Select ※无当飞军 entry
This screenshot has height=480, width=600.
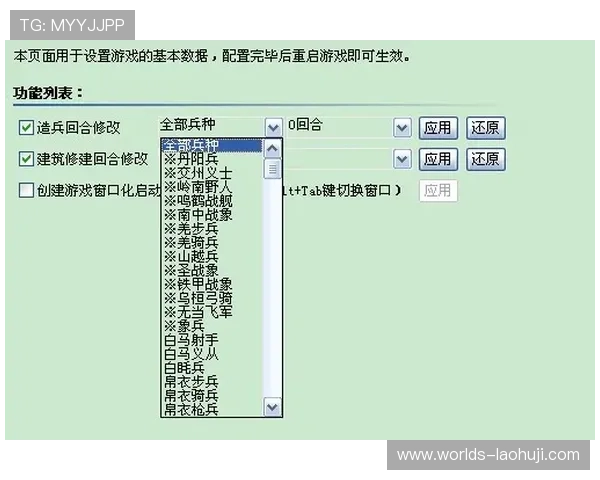coord(212,312)
